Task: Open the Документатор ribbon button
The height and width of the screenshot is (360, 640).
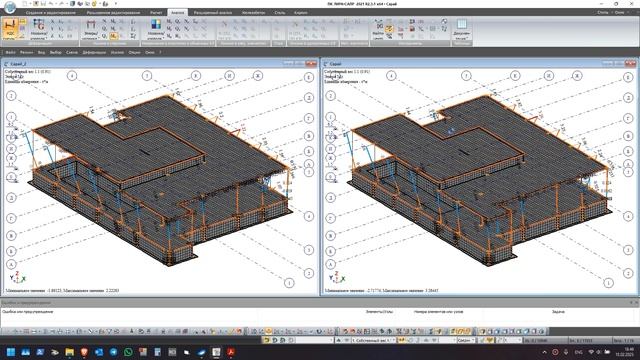Action: pos(462,29)
